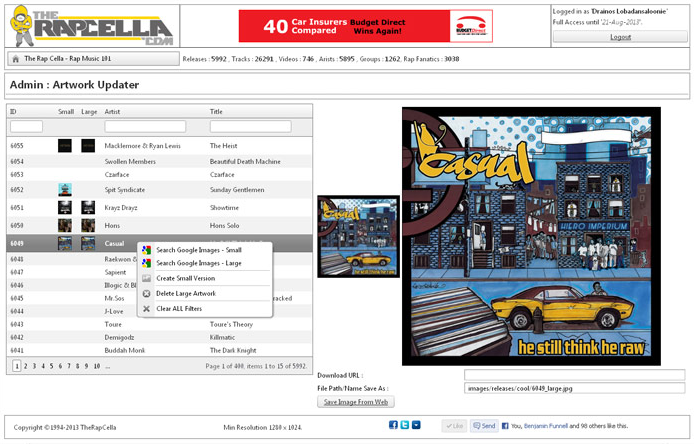Focus the Artist filter field
This screenshot has width=694, height=444.
pyautogui.click(x=145, y=127)
